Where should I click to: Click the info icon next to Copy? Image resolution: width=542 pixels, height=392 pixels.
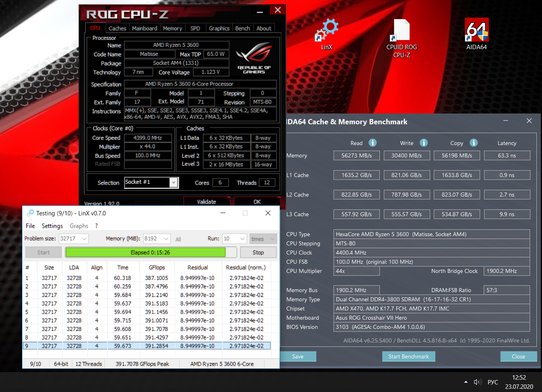[x=474, y=143]
